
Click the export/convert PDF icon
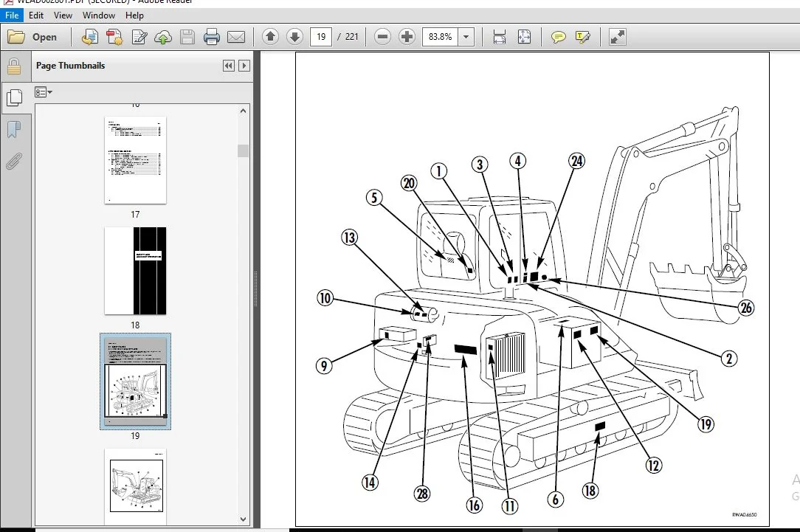[90, 37]
